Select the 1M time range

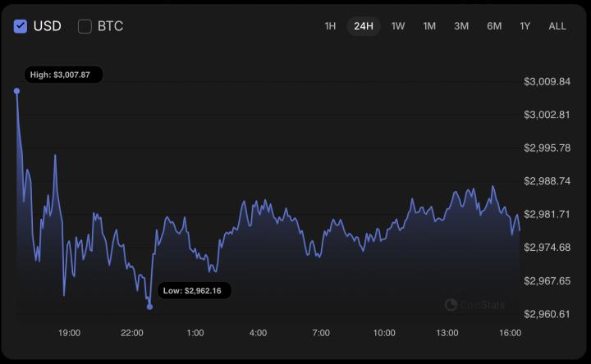click(429, 26)
